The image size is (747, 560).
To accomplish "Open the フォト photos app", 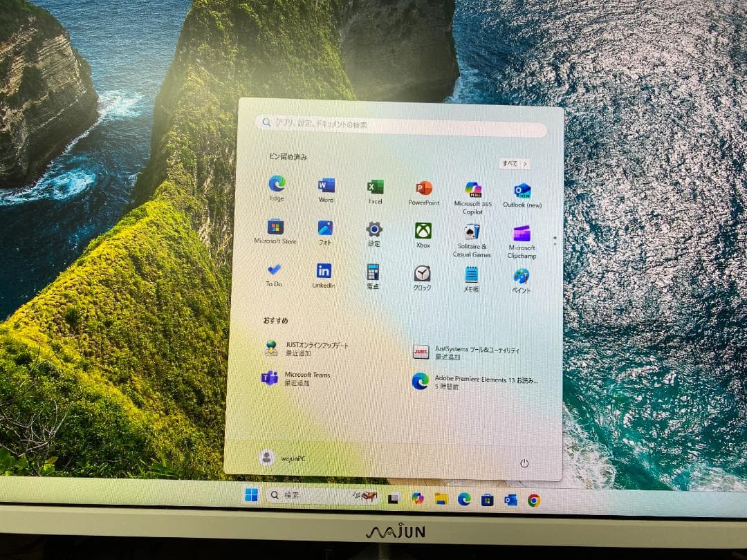I will point(325,228).
